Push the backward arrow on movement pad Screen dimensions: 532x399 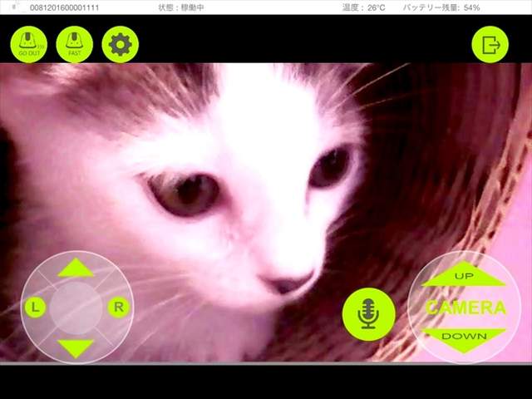(x=76, y=347)
